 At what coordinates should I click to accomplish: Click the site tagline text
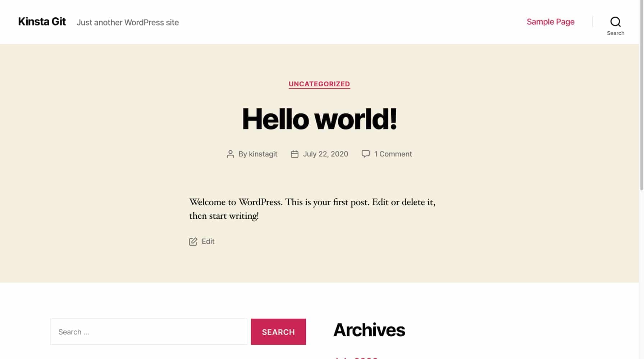tap(128, 22)
